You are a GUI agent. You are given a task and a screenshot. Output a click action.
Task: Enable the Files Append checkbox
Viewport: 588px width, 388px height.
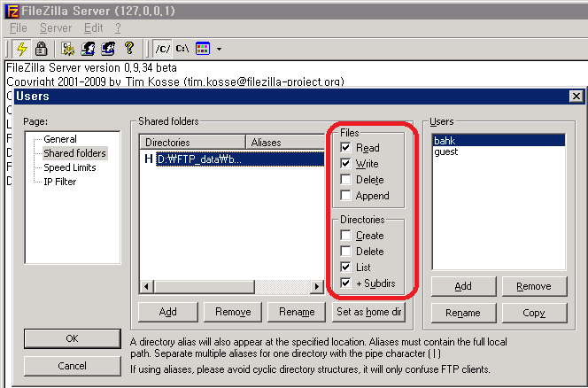point(345,196)
